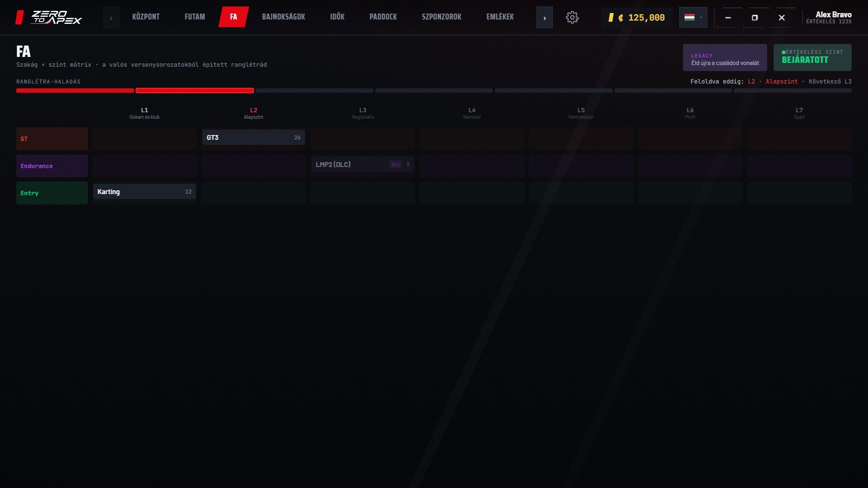Click the 125,000 credits balance
Image resolution: width=868 pixels, height=488 pixels.
tap(637, 17)
